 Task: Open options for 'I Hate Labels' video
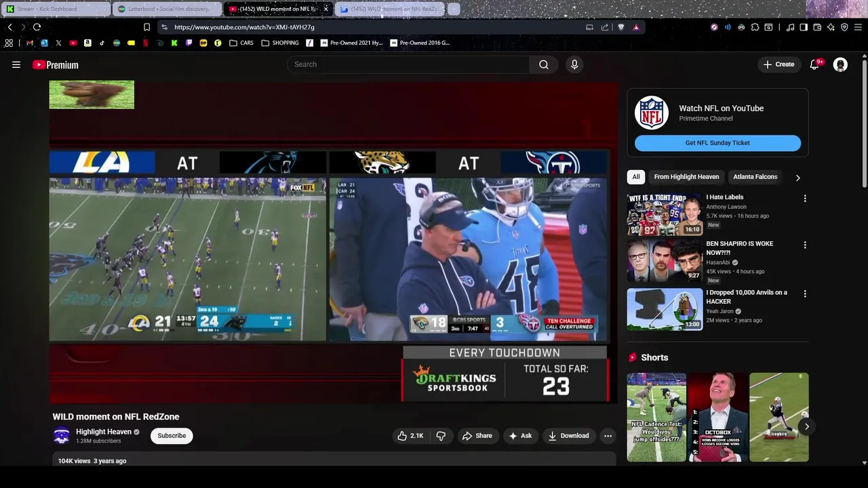tap(805, 199)
